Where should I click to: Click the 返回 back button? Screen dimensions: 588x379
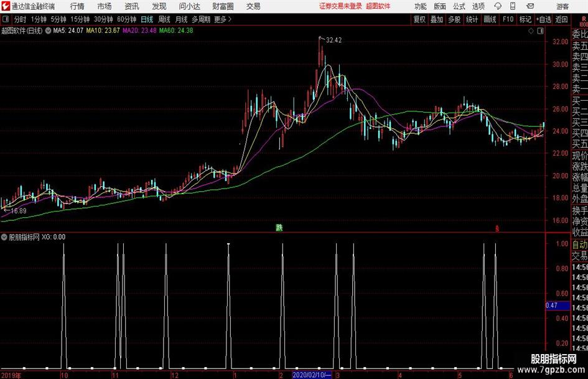(x=562, y=19)
